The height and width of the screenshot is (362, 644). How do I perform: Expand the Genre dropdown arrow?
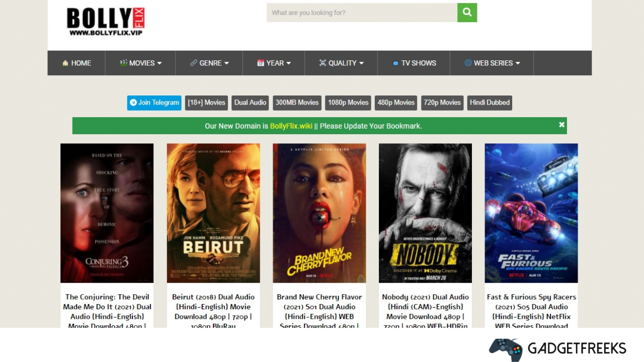tap(226, 63)
